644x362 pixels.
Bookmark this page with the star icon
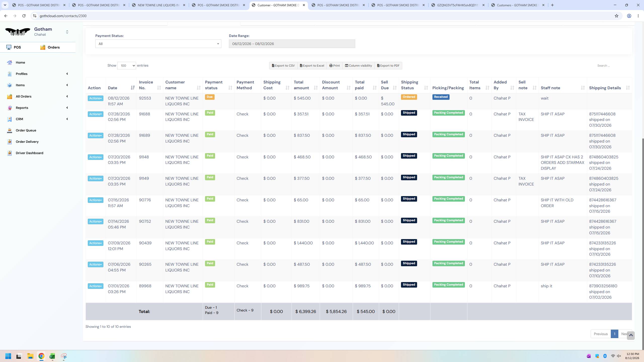(x=616, y=16)
